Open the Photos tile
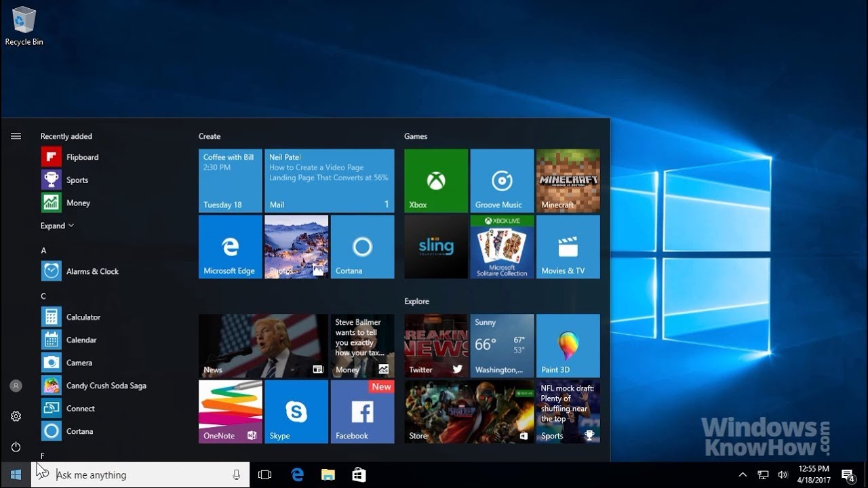Viewport: 868px width, 488px height. click(296, 247)
